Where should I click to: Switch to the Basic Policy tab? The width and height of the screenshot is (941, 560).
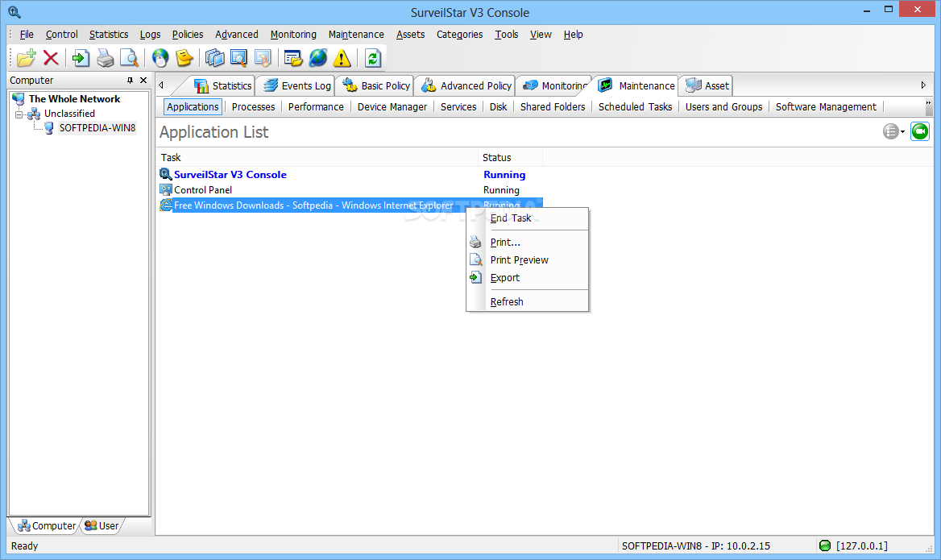coord(376,86)
